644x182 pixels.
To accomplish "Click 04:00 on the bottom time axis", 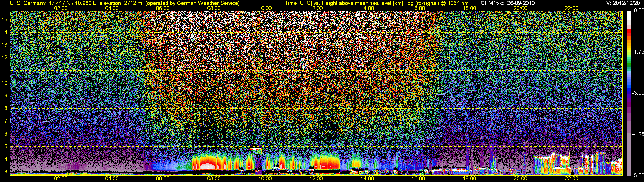I will [112, 179].
